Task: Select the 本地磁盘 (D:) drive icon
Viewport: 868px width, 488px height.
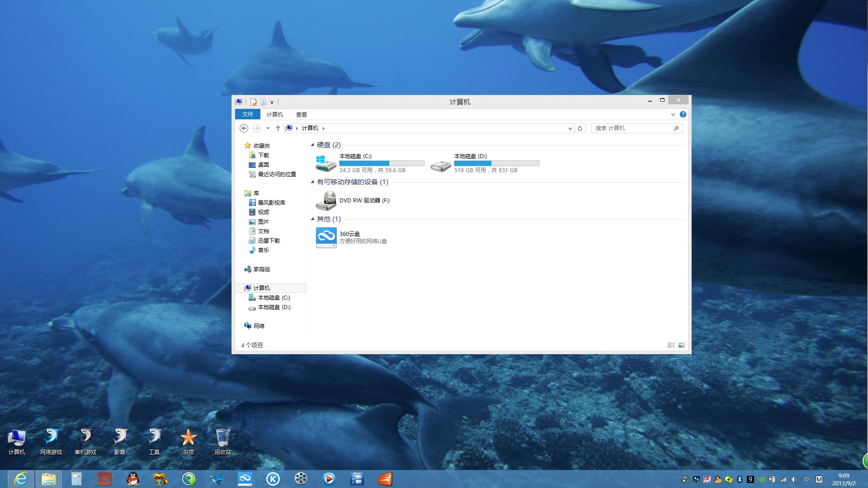Action: [x=441, y=165]
